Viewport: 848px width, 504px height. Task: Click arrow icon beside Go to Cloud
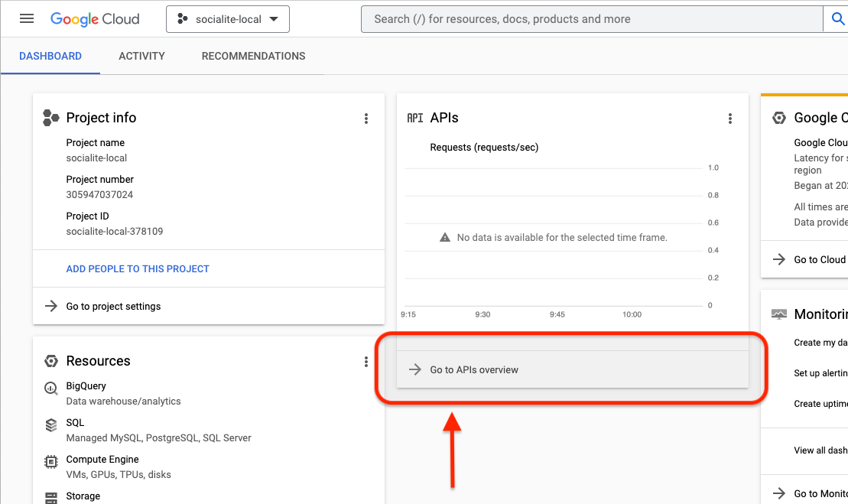point(778,259)
